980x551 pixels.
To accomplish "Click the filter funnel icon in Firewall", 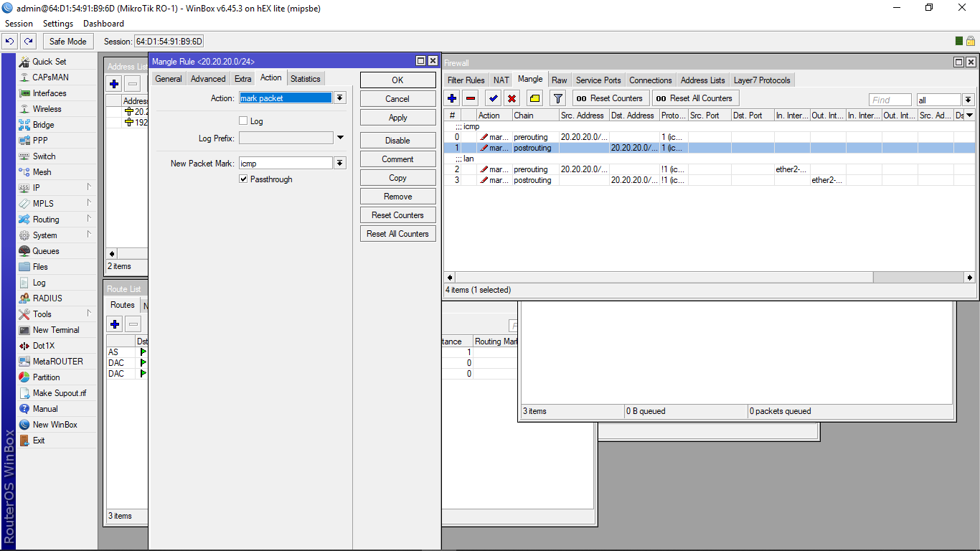I will [x=557, y=98].
